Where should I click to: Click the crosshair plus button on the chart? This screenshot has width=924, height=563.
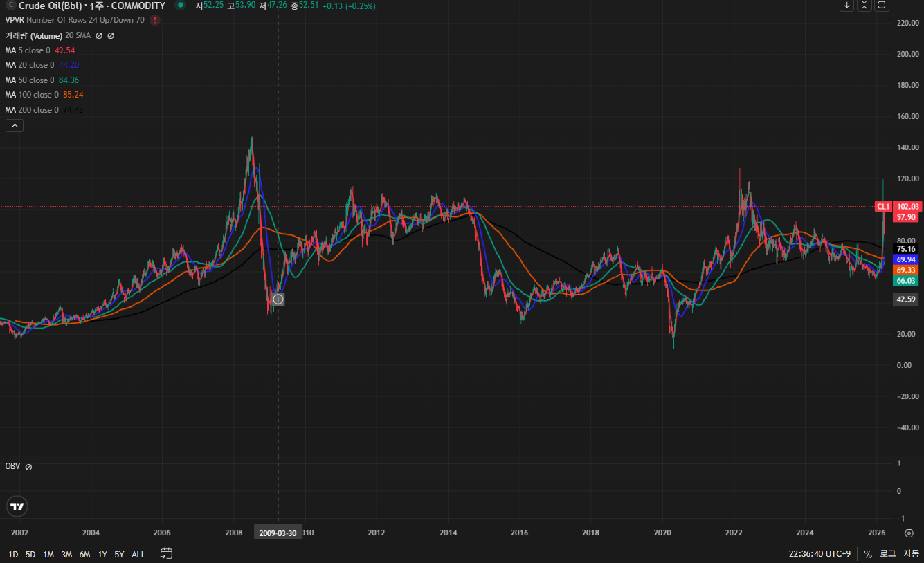coord(278,299)
